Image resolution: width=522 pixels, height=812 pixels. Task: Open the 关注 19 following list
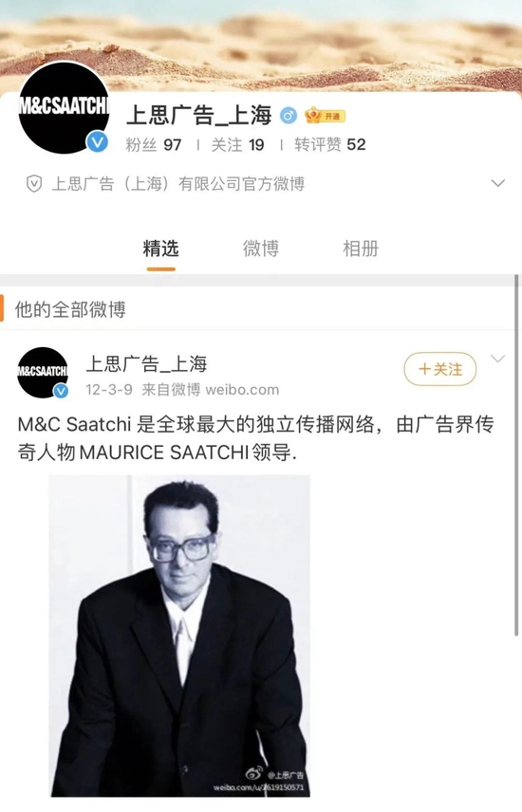click(x=238, y=144)
